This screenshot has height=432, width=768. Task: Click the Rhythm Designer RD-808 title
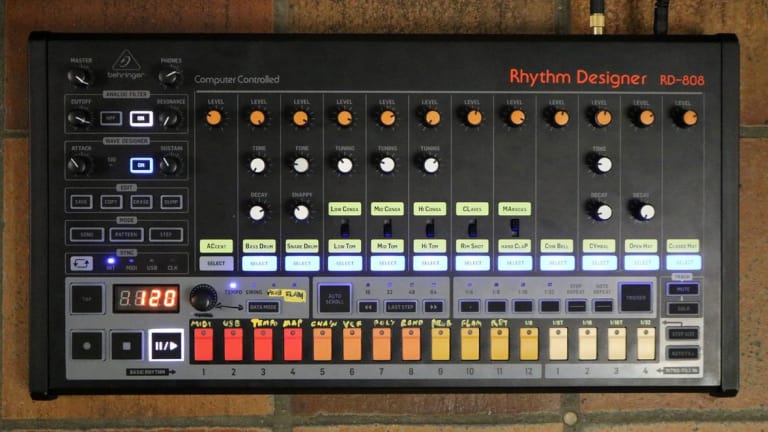(x=606, y=78)
